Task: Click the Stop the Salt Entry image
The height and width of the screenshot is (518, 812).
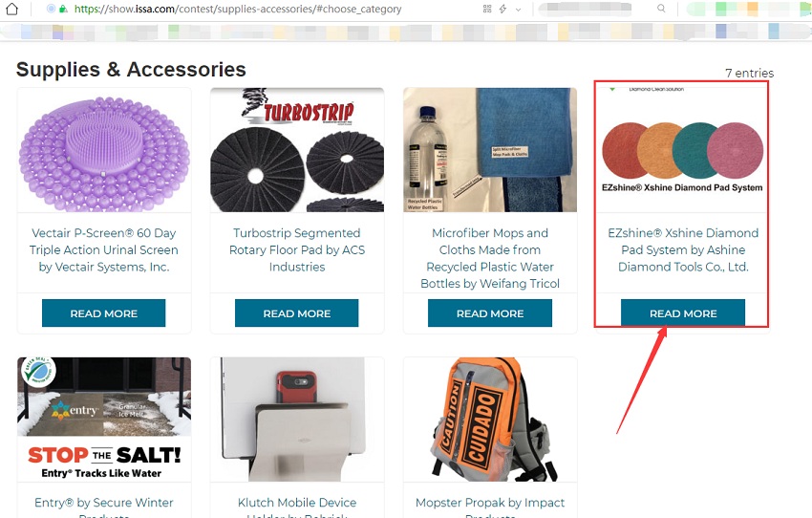Action: coord(104,419)
